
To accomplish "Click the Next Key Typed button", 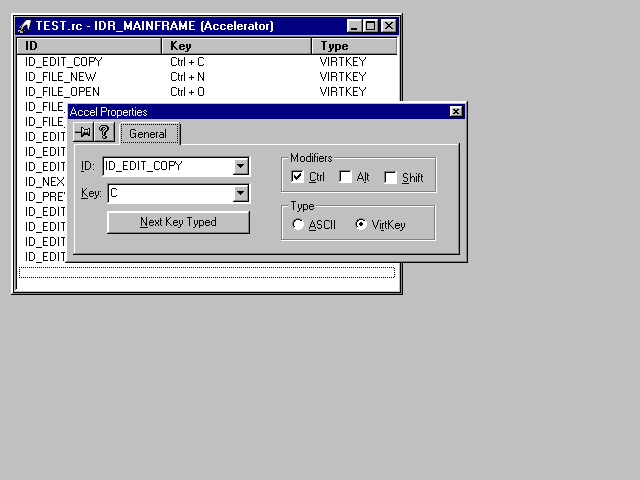I will 178,222.
